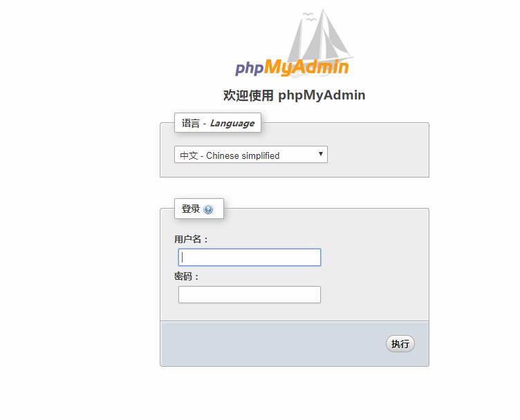Focus the 用户名 username input field
Image resolution: width=520 pixels, height=420 pixels.
[x=250, y=258]
